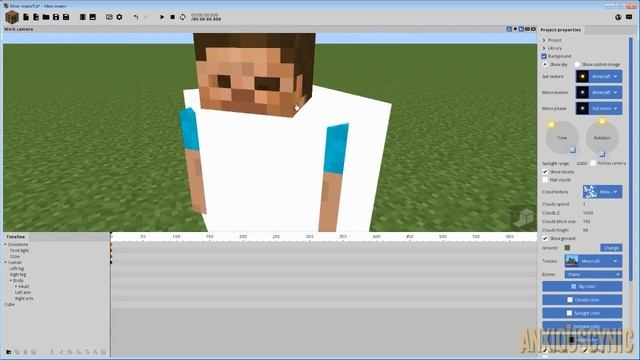Click the navigation cube in viewport corner
Viewport: 640px width, 360px height.
tap(524, 218)
